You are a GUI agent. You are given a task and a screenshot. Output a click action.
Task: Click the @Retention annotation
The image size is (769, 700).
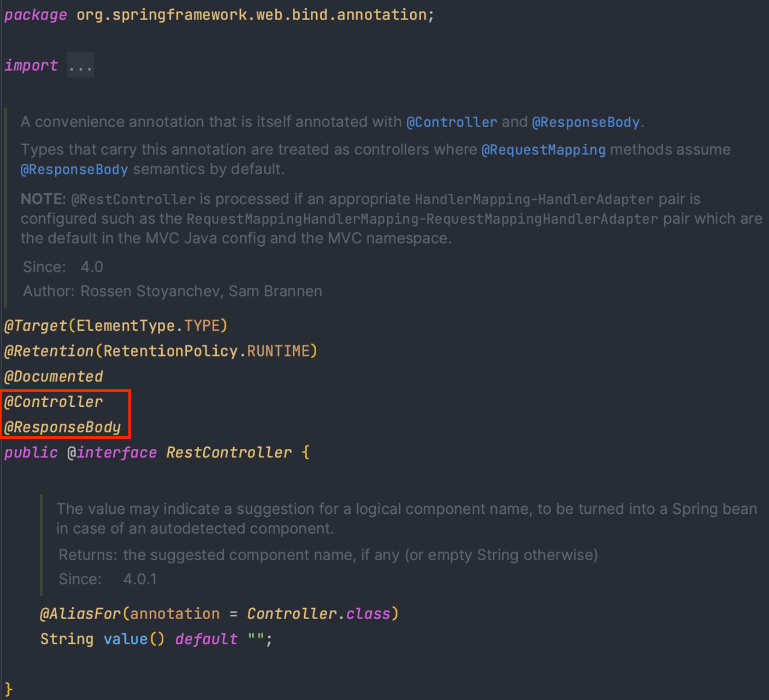(x=49, y=351)
